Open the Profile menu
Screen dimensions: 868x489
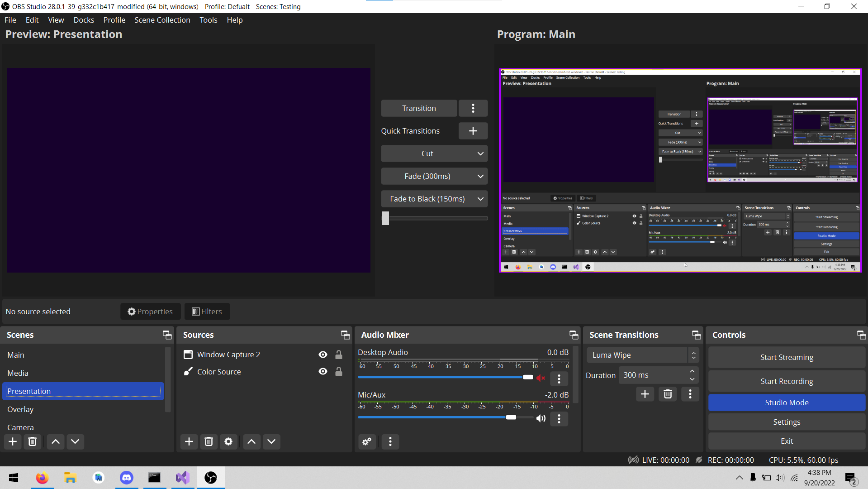(114, 20)
